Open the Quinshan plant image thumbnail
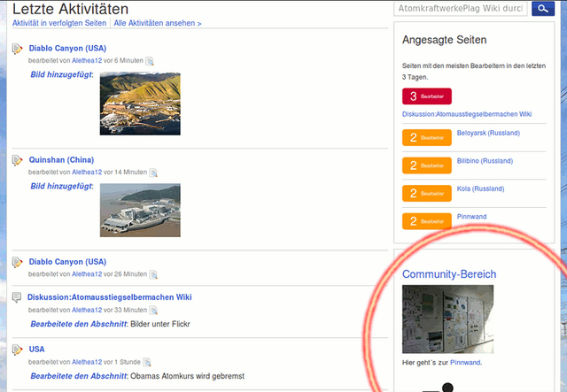The image size is (567, 392). (140, 210)
